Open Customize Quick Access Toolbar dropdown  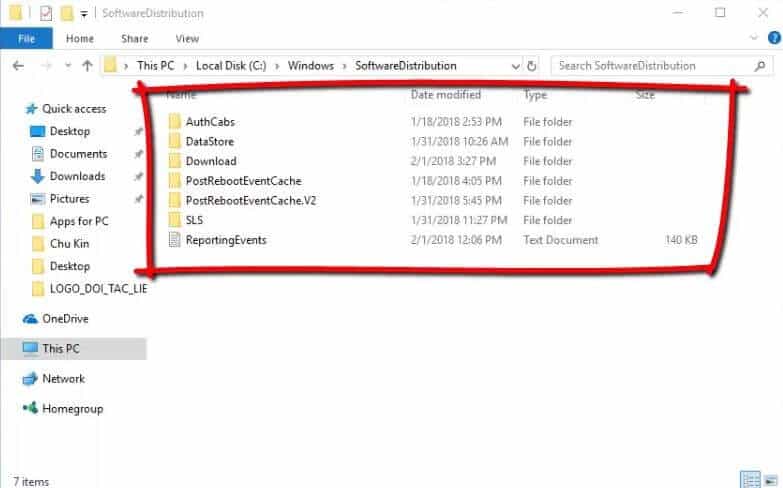tap(84, 14)
